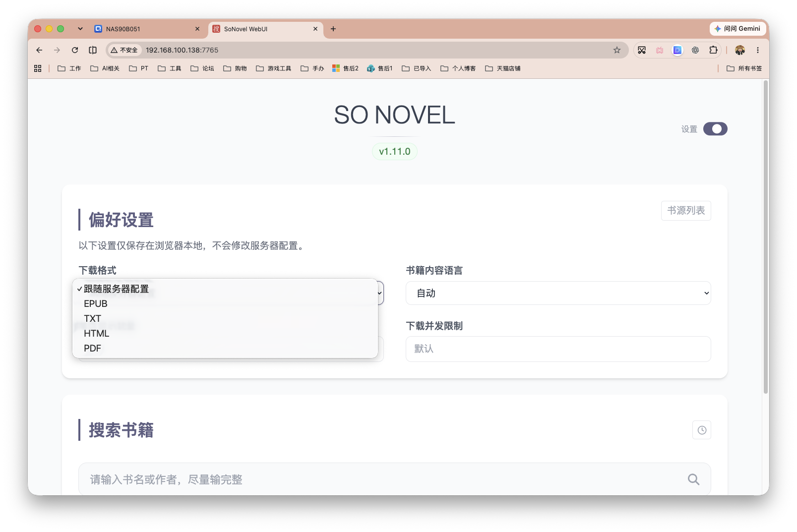Open the 个人博客 bookmark folder
Viewport: 797px width, 532px height.
pyautogui.click(x=458, y=68)
